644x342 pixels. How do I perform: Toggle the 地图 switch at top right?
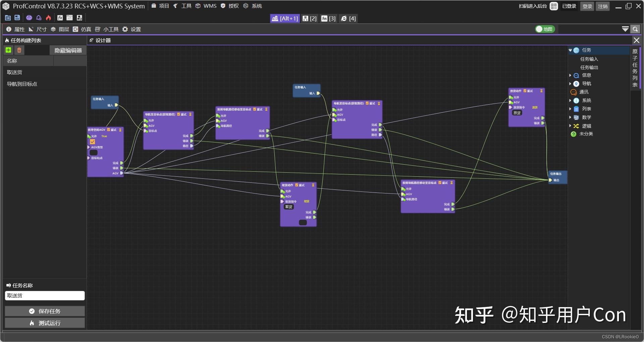pos(545,29)
